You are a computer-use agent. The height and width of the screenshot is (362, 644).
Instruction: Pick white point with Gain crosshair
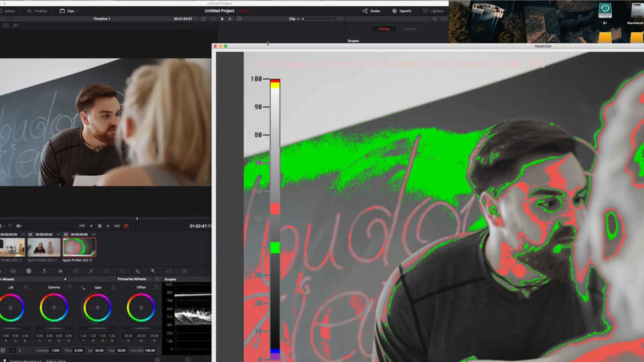pos(83,288)
